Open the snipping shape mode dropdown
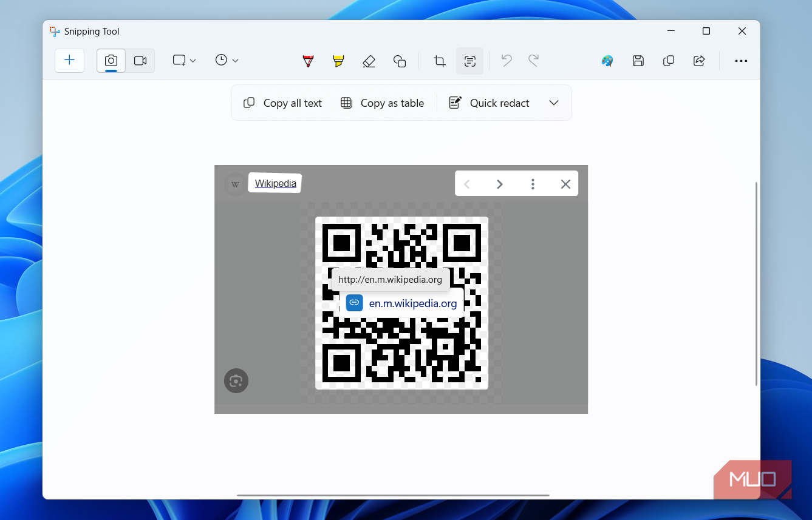 184,60
